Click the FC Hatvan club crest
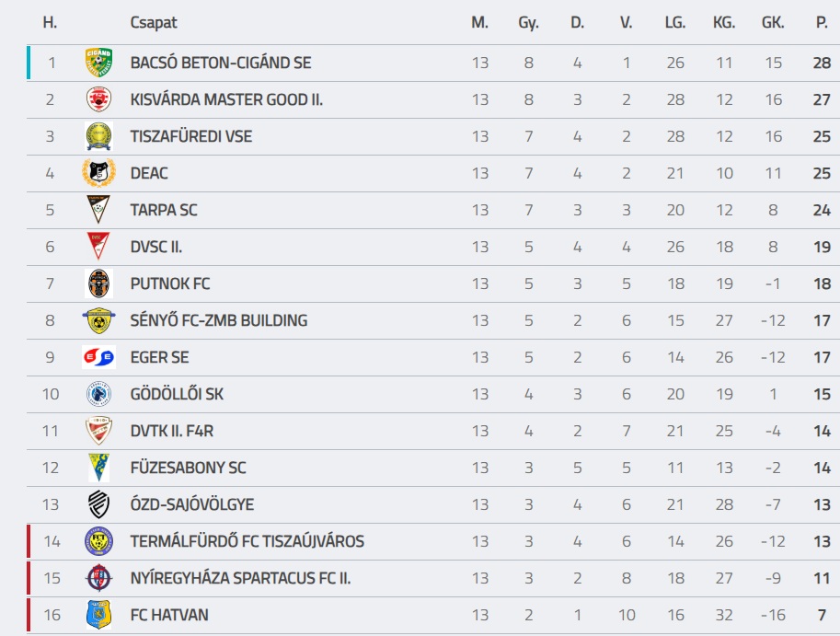The width and height of the screenshot is (840, 636). 98,615
